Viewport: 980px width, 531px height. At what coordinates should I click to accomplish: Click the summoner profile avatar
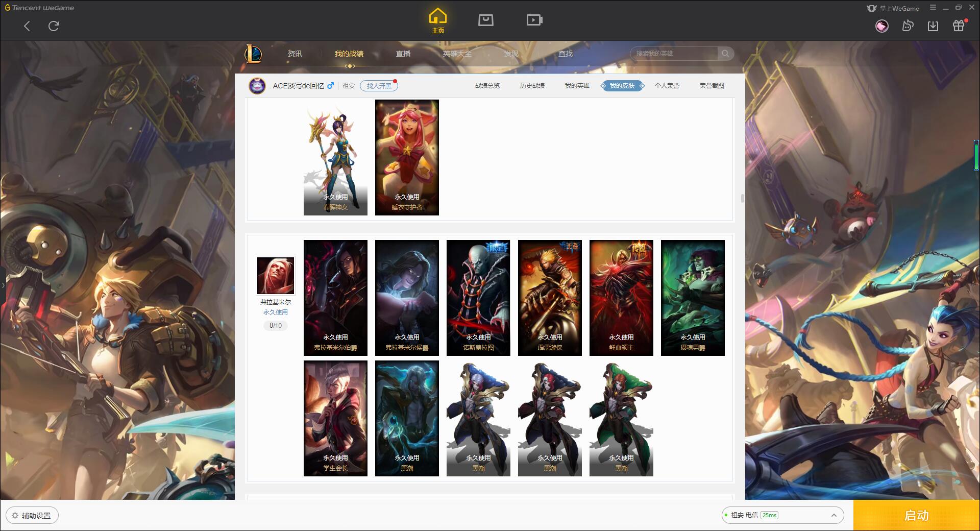click(x=257, y=86)
